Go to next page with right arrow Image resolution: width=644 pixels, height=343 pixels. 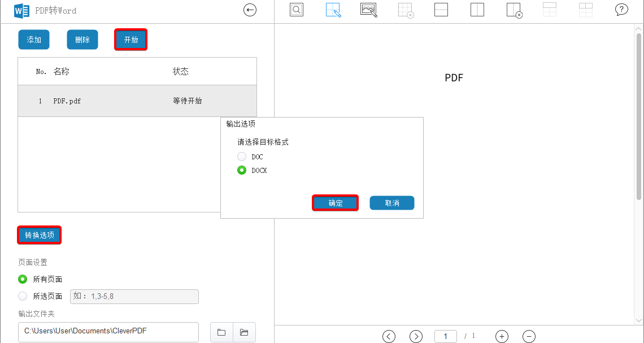coord(416,336)
